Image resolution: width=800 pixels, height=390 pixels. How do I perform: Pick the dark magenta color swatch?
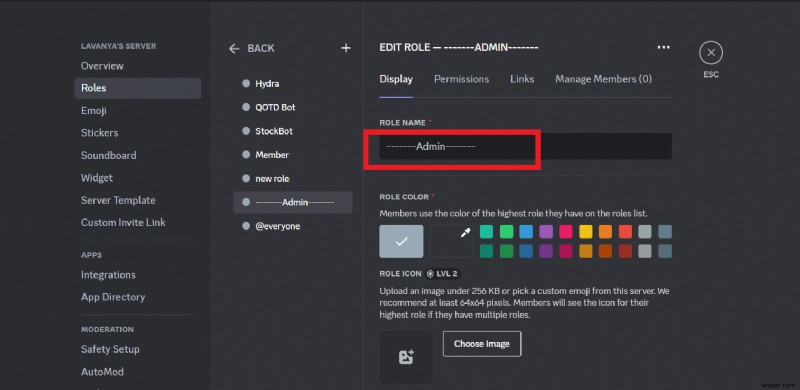[x=566, y=251]
